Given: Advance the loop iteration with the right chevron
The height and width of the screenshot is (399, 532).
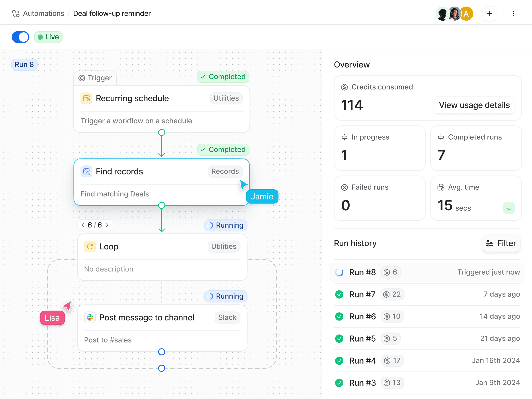Looking at the screenshot, I should [x=108, y=225].
